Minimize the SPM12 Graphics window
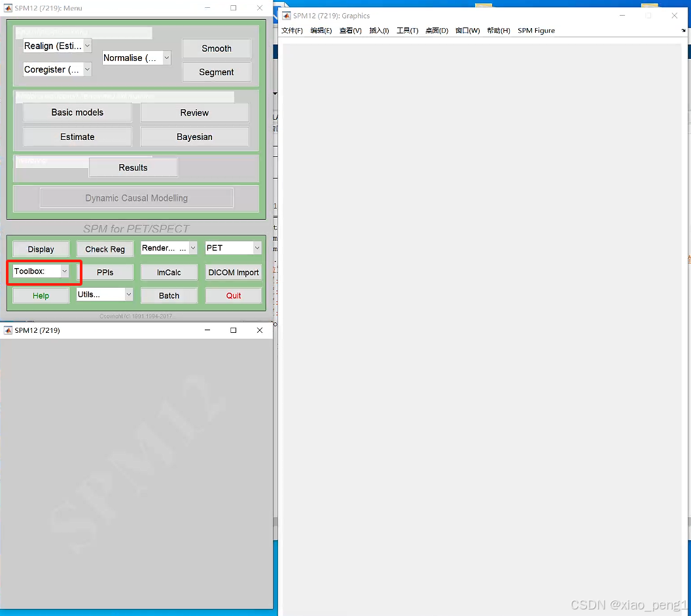This screenshot has width=691, height=616. coord(622,16)
